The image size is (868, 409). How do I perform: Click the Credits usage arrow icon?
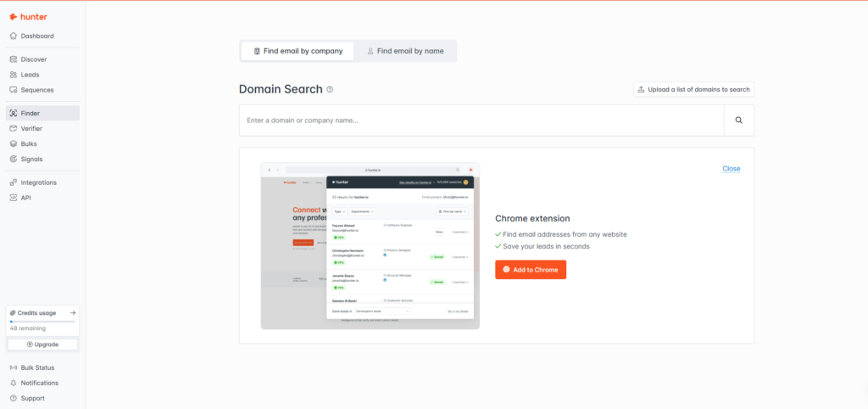(x=73, y=313)
